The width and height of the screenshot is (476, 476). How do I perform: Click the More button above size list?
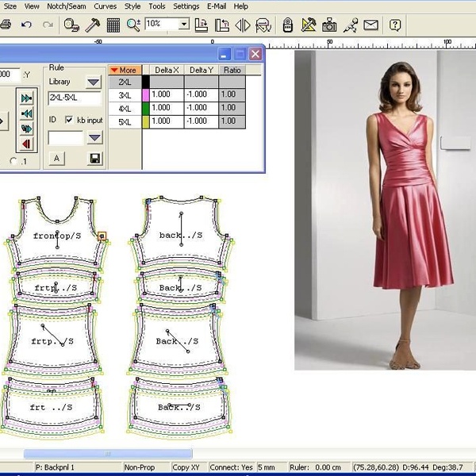(125, 70)
